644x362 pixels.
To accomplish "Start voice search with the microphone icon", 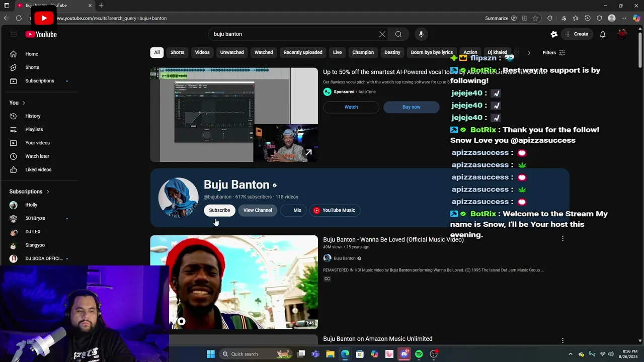I will [x=421, y=34].
